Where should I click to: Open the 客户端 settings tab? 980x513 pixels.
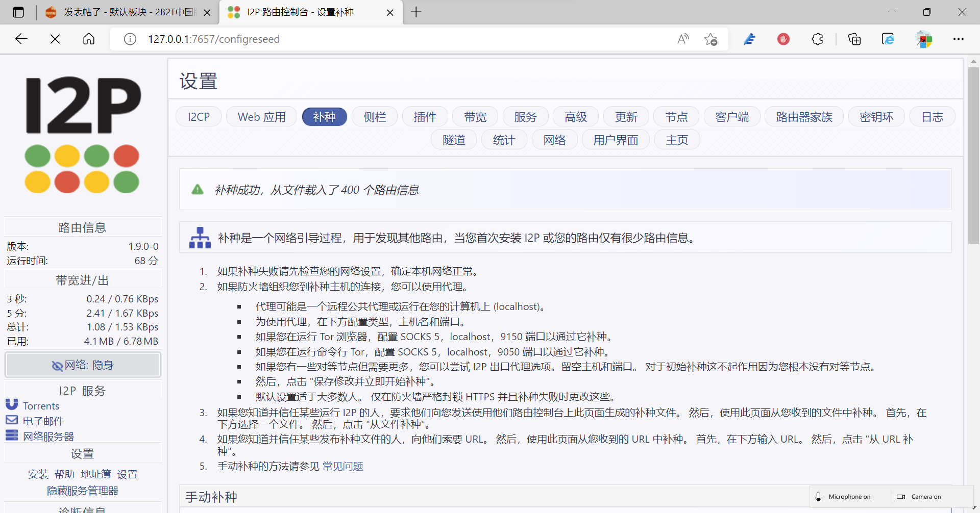[x=732, y=117]
